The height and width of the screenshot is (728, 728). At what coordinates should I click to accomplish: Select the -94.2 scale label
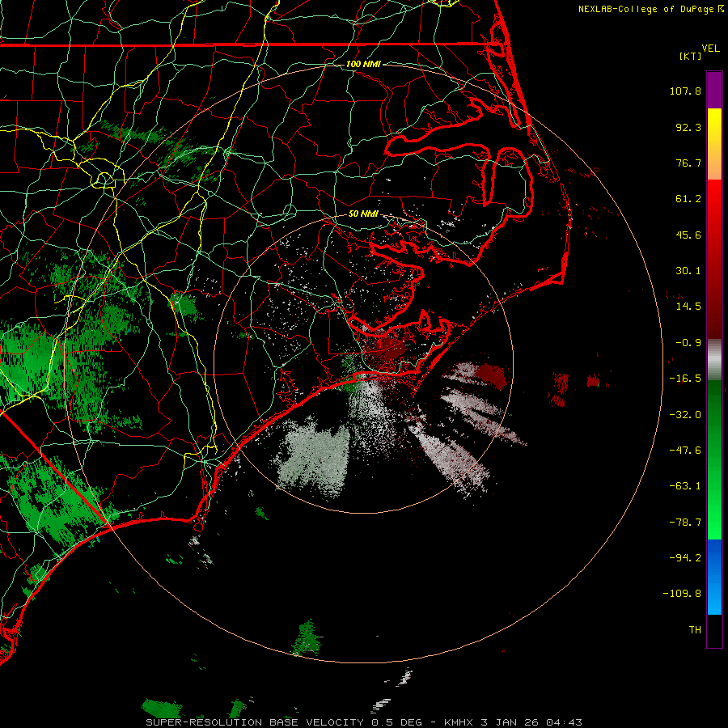tap(685, 558)
